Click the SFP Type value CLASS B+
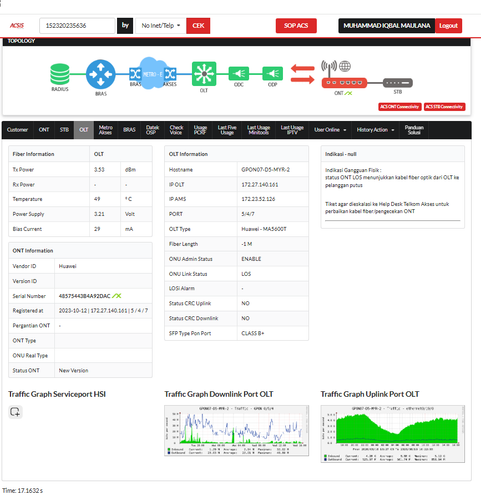 (253, 333)
